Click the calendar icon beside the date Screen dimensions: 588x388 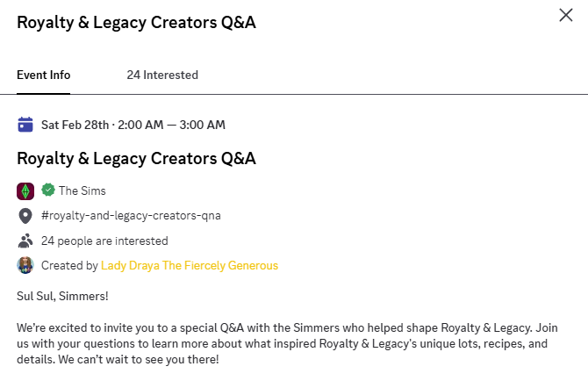[25, 125]
